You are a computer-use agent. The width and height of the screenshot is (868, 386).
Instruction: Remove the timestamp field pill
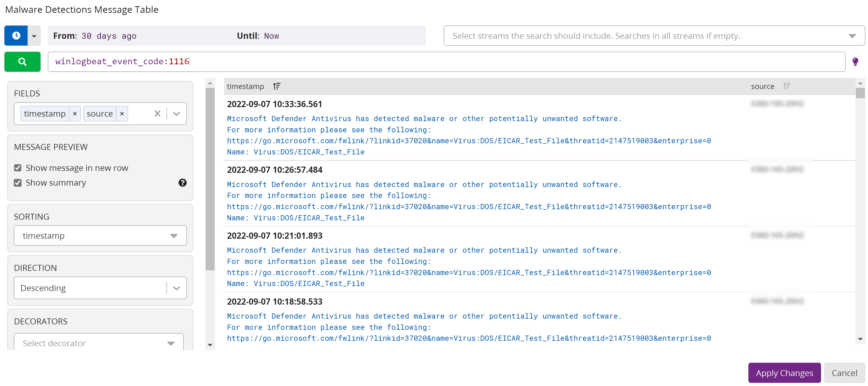(74, 114)
